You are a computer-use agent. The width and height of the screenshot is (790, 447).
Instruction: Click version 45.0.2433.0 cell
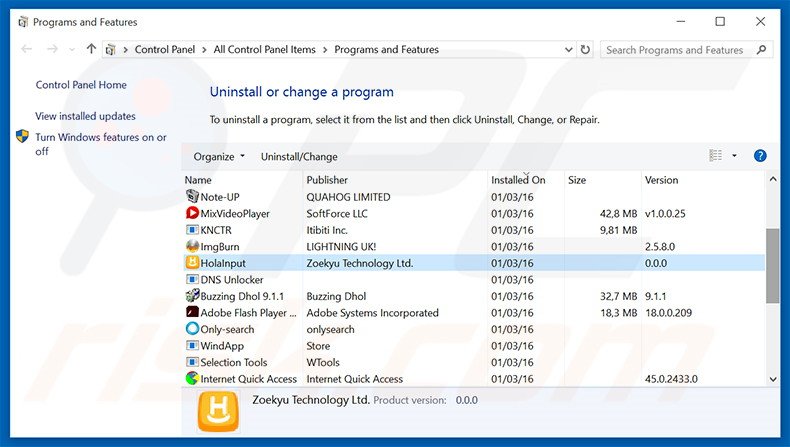[671, 379]
